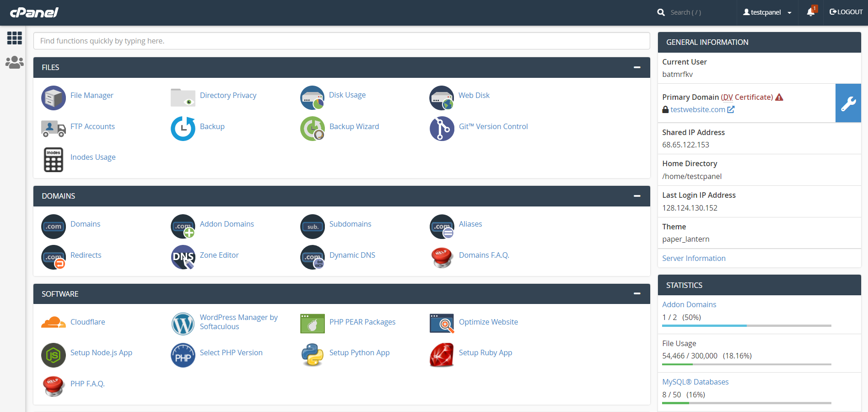The height and width of the screenshot is (412, 868).
Task: Click the Backup Wizard icon
Action: tap(313, 129)
